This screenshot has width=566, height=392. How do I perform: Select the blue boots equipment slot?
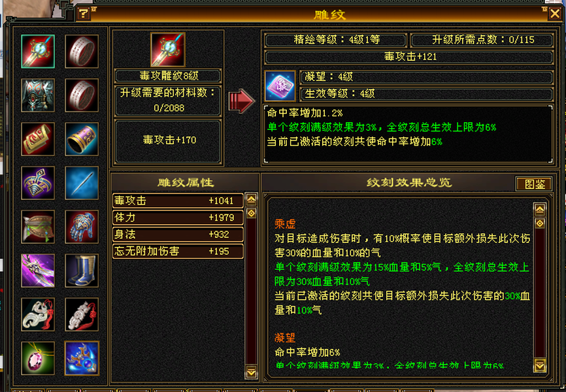click(x=82, y=270)
